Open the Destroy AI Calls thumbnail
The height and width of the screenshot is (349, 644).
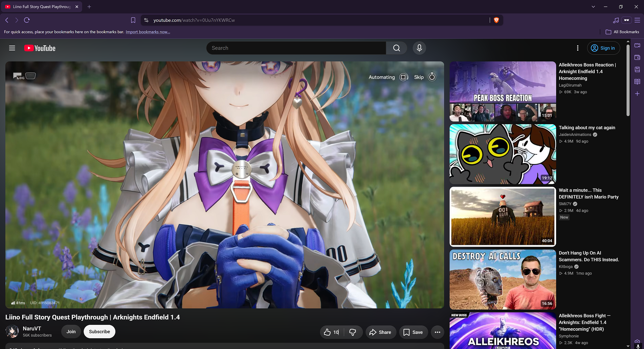[503, 280]
